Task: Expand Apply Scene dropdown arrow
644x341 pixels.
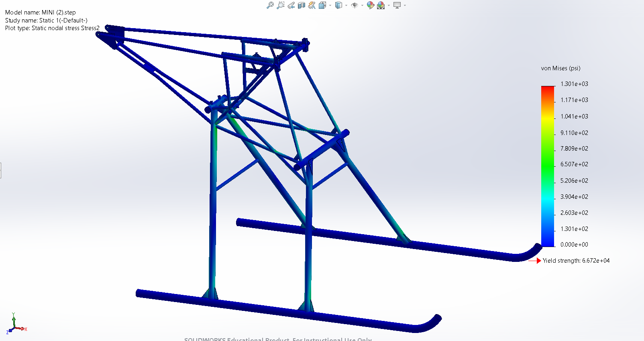Action: point(389,5)
